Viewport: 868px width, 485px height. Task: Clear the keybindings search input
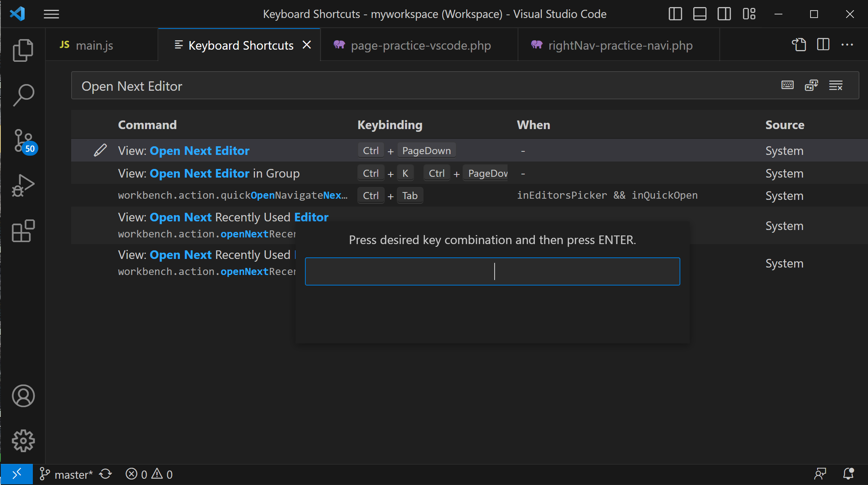click(836, 85)
